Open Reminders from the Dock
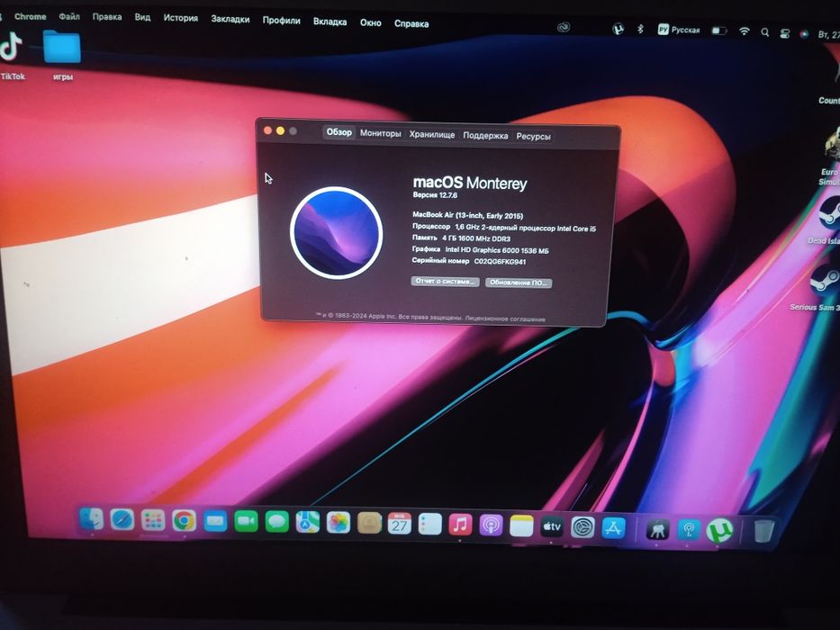 point(430,525)
